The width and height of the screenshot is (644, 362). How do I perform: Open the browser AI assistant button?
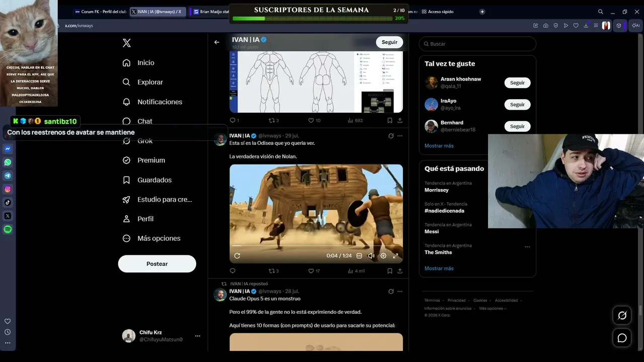click(x=635, y=26)
